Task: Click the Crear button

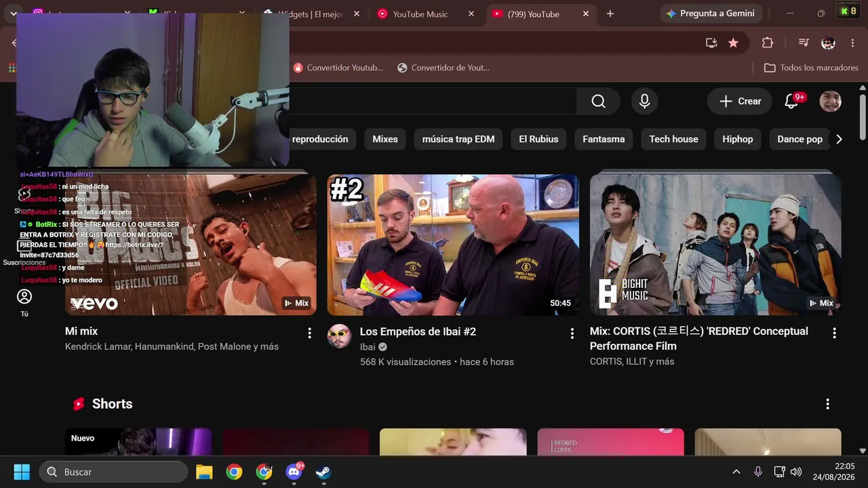Action: click(x=740, y=101)
